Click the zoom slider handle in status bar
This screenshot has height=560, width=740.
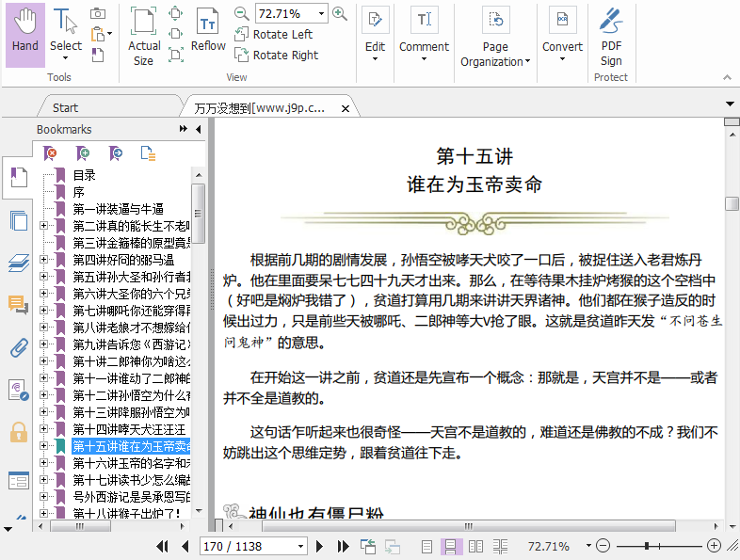[x=647, y=546]
